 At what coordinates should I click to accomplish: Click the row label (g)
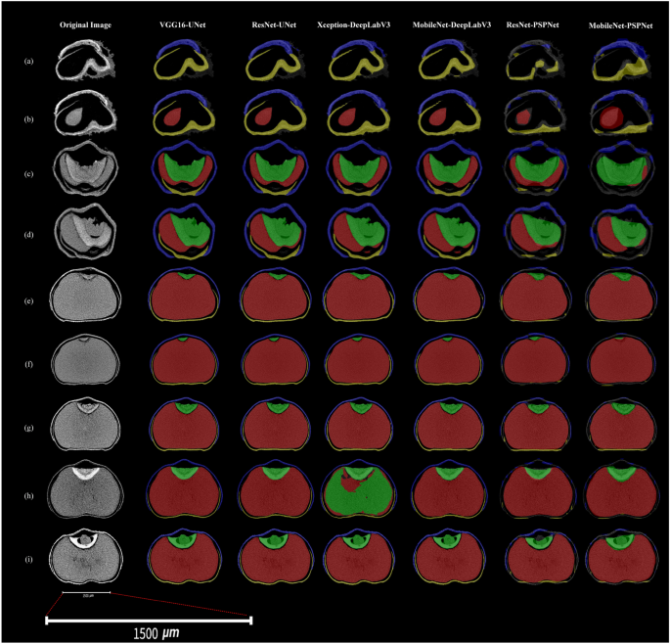28,428
